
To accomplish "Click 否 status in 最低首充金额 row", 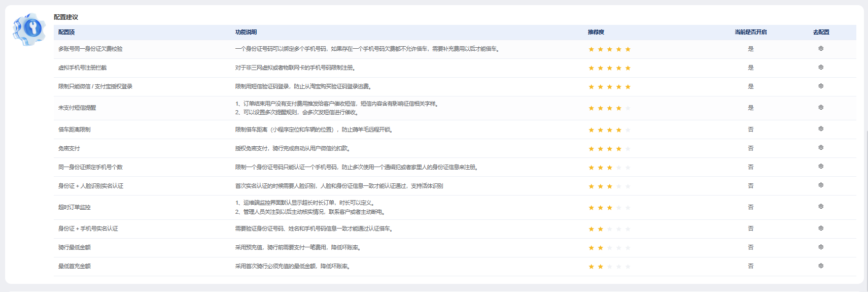I will click(x=751, y=267).
